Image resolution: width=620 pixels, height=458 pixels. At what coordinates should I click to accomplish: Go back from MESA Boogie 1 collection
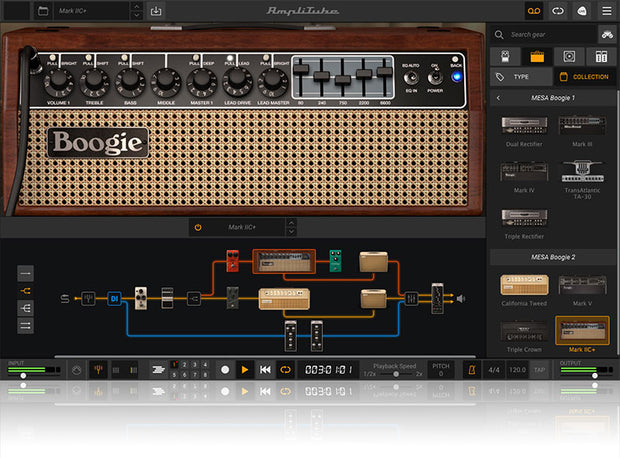(x=498, y=98)
